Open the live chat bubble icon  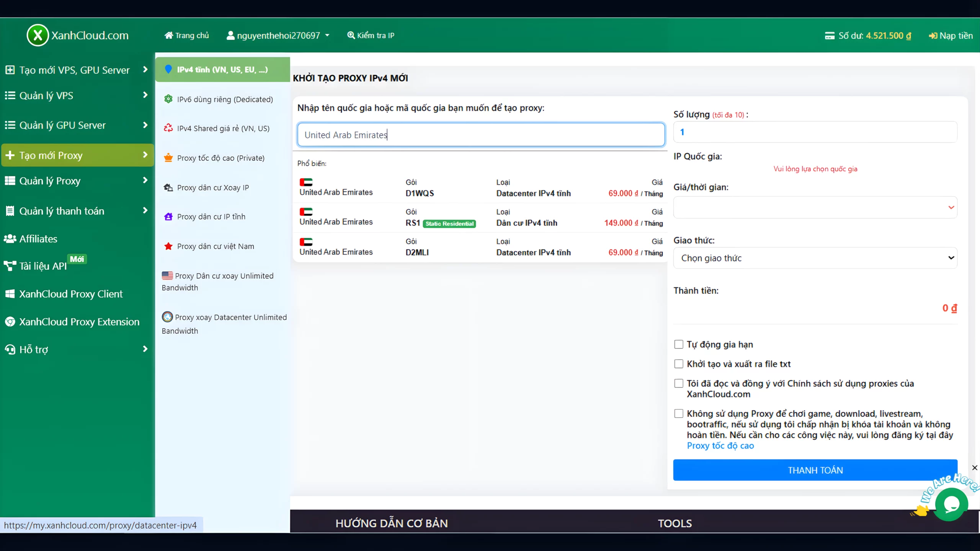[951, 504]
